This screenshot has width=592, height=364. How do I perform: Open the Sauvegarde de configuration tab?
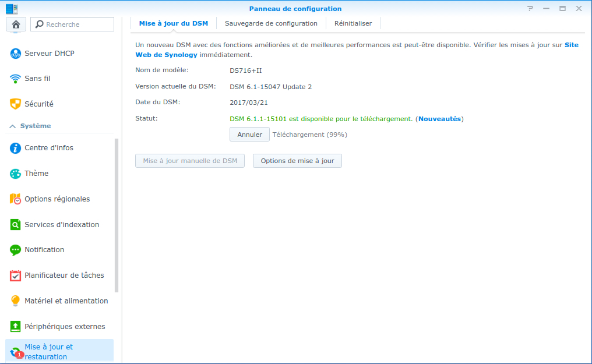pyautogui.click(x=271, y=23)
